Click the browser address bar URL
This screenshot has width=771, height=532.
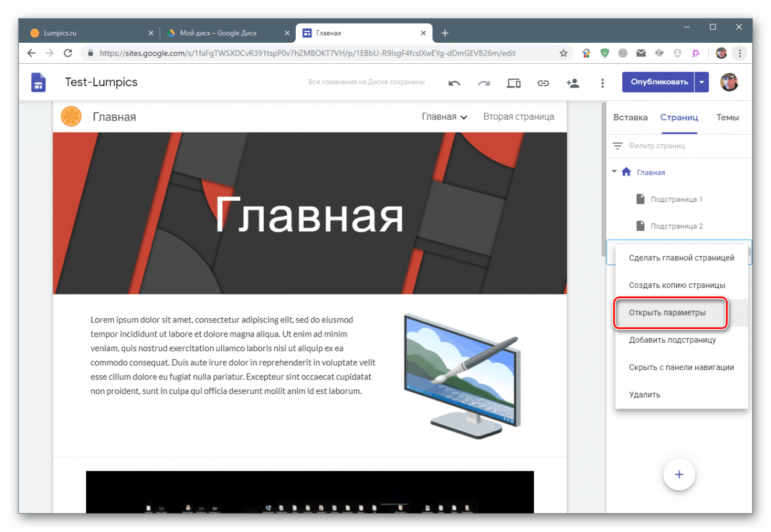[307, 53]
